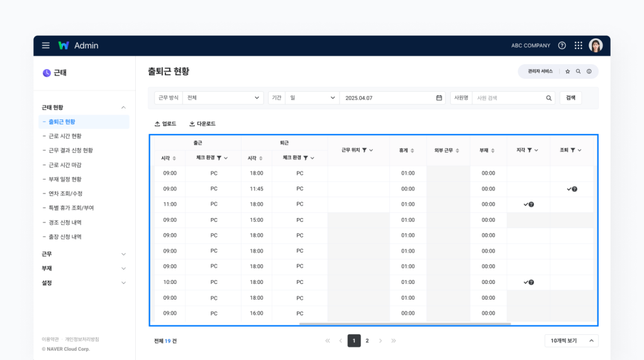Sort by 출근 시각 column
Viewport: 644px width, 360px height.
click(x=174, y=158)
